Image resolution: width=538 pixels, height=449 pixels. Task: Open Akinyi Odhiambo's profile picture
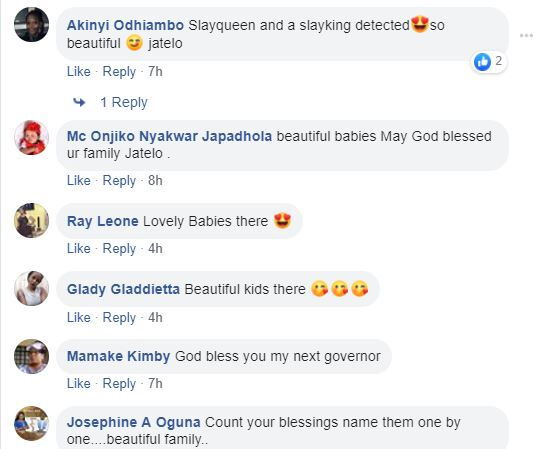pos(31,25)
